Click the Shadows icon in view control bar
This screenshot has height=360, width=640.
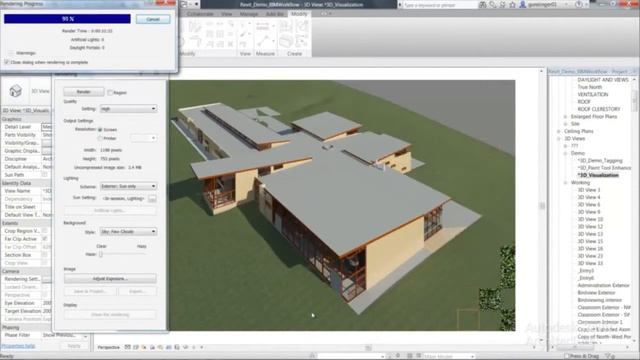pyautogui.click(x=152, y=347)
